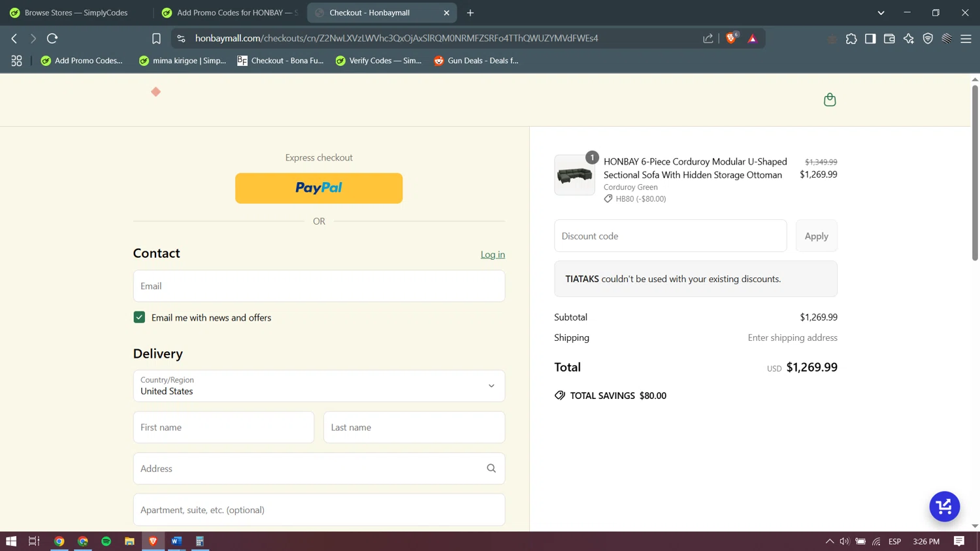This screenshot has width=980, height=551.
Task: Open the shopping bag cart icon
Action: (x=830, y=100)
